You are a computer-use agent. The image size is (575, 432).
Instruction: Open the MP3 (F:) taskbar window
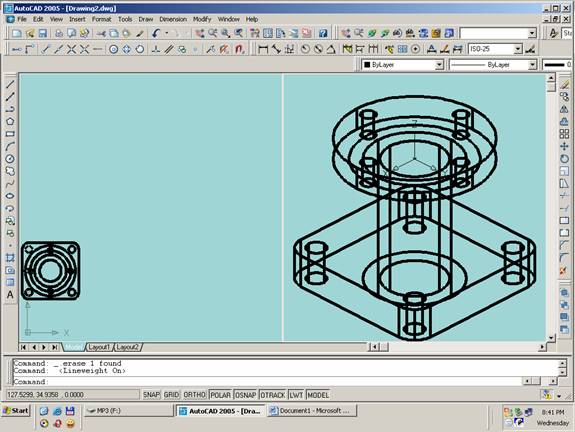[128, 411]
